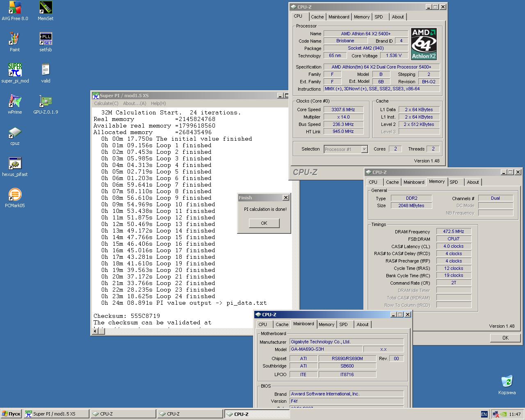Click the Super PI title bar icon
The width and height of the screenshot is (525, 420).
pyautogui.click(x=96, y=95)
